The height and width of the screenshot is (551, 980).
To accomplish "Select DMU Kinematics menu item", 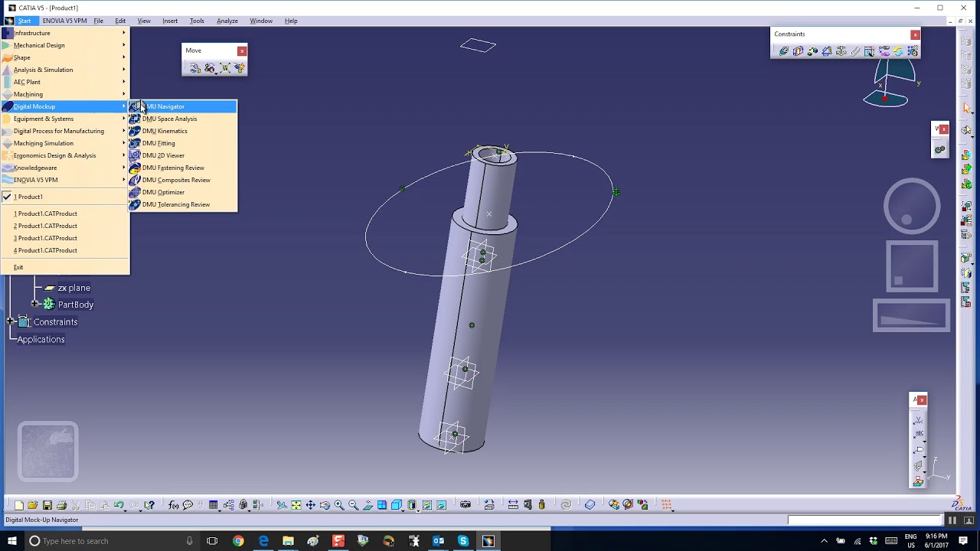I will click(x=183, y=131).
